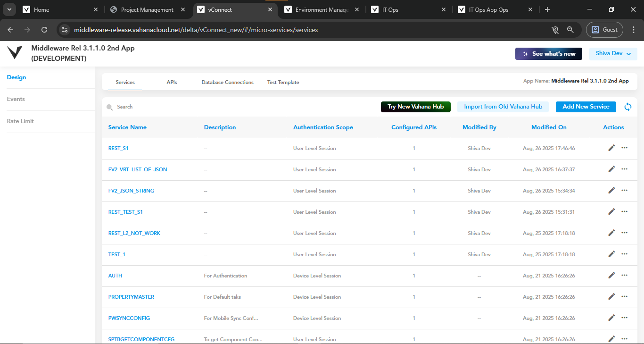The width and height of the screenshot is (644, 344).
Task: Open more options for REST_S1 row
Action: click(x=625, y=148)
